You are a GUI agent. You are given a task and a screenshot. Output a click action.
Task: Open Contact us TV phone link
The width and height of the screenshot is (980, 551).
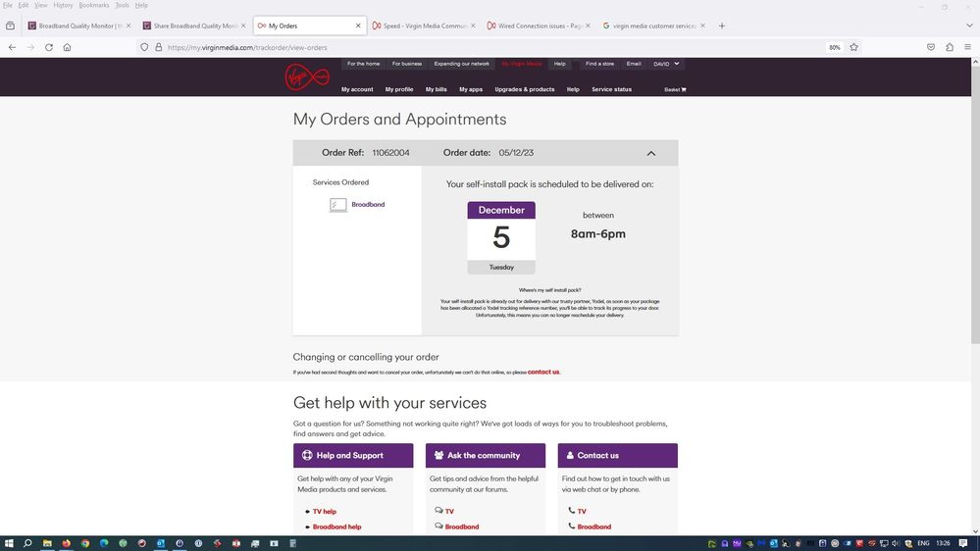click(x=582, y=512)
